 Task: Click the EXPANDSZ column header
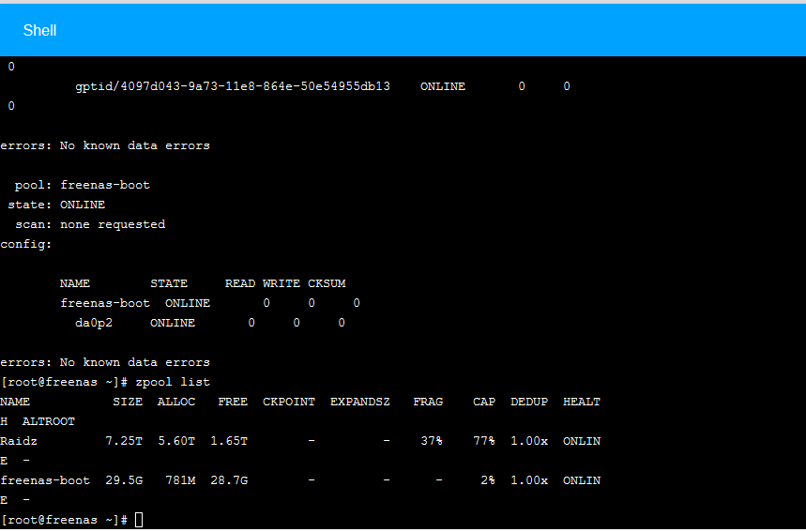click(x=359, y=402)
